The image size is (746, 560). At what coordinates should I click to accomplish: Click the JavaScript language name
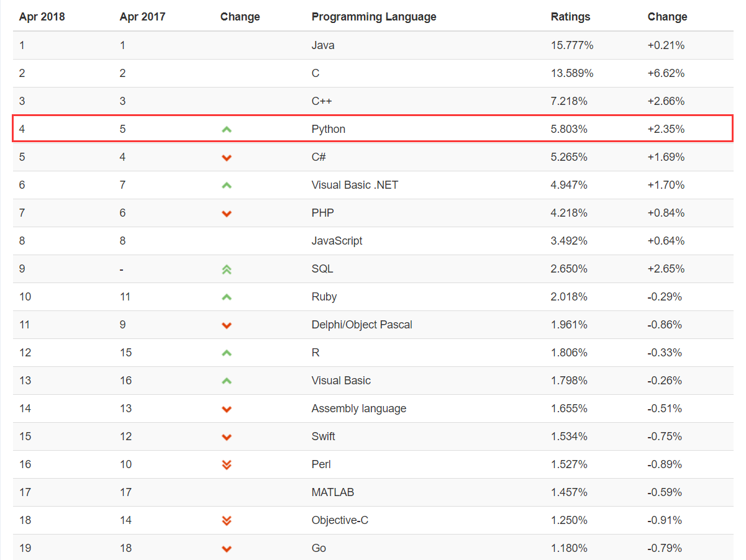pos(337,241)
